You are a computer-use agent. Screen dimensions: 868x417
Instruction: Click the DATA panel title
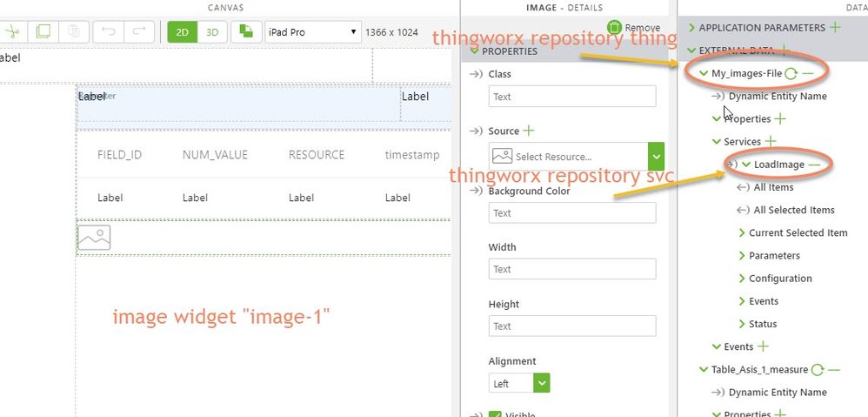tap(857, 8)
